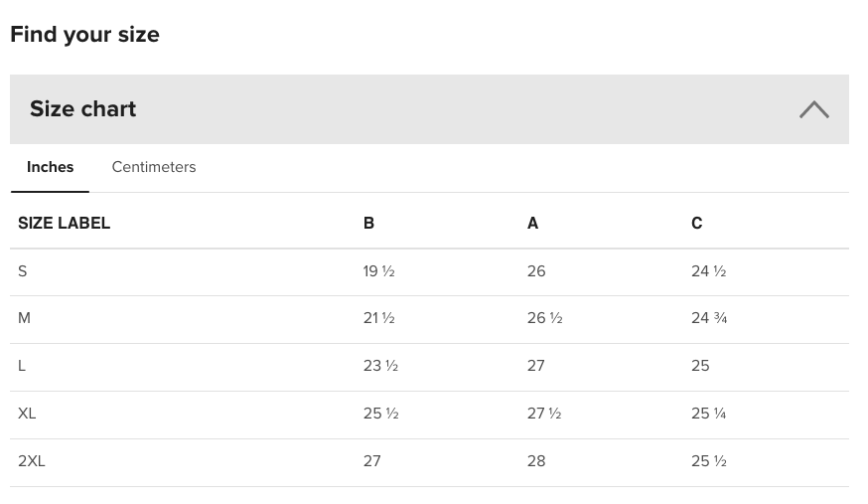Click the Size chart title text

pos(83,108)
